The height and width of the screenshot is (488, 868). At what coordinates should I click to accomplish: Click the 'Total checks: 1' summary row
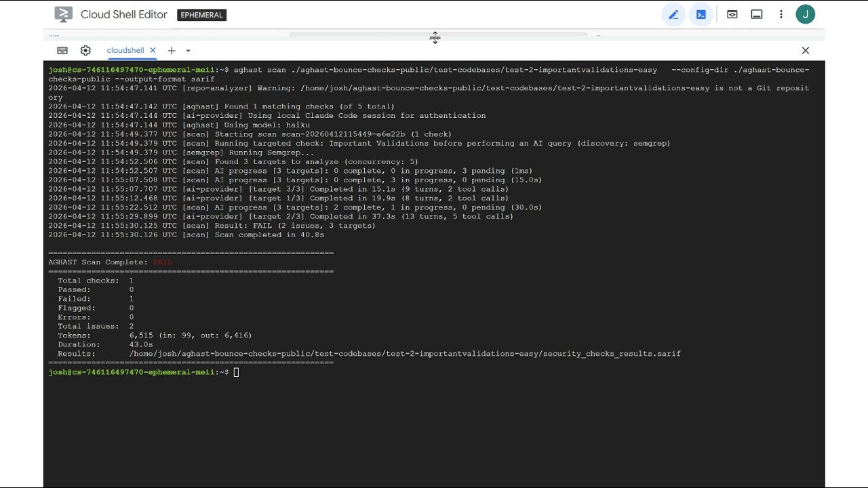[x=96, y=281]
